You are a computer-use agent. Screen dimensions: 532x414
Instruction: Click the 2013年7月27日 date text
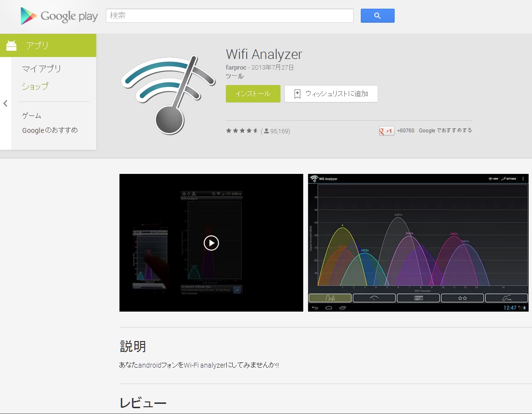[272, 68]
